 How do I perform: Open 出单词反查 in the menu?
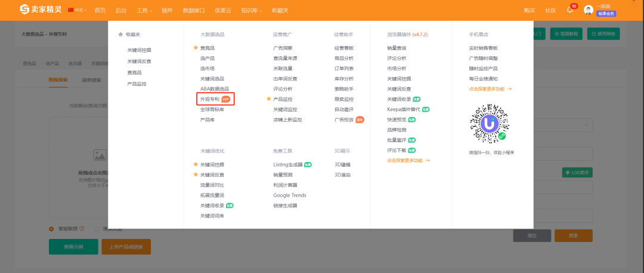pyautogui.click(x=286, y=79)
